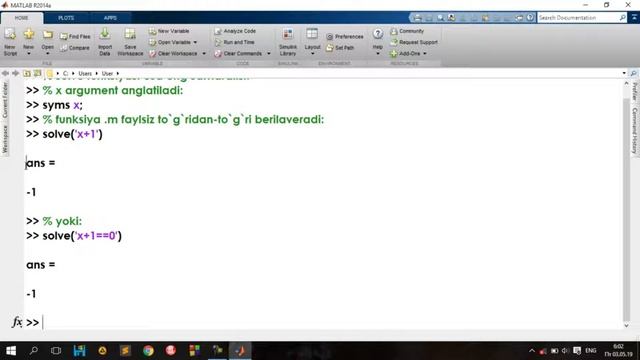Image resolution: width=640 pixels, height=360 pixels.
Task: Go up one folder level
Action: [27, 73]
